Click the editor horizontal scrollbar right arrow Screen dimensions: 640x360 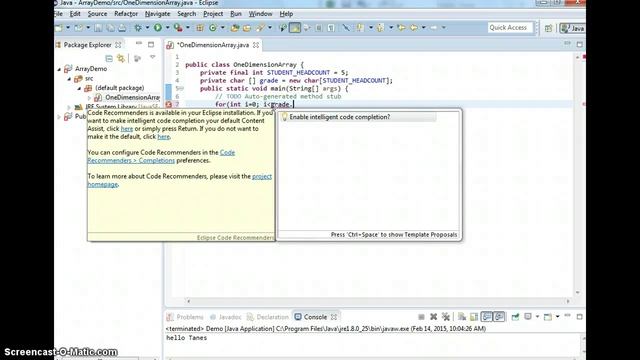tap(568, 301)
